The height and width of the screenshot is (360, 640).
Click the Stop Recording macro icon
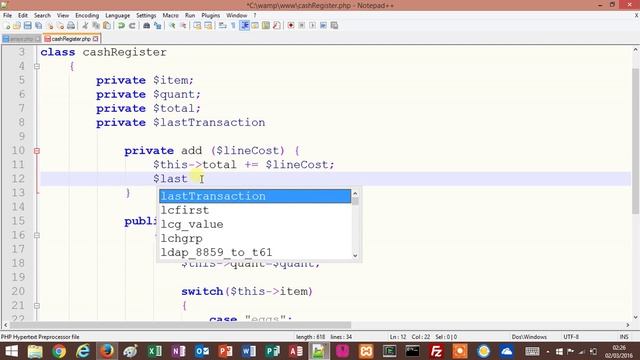point(302,25)
